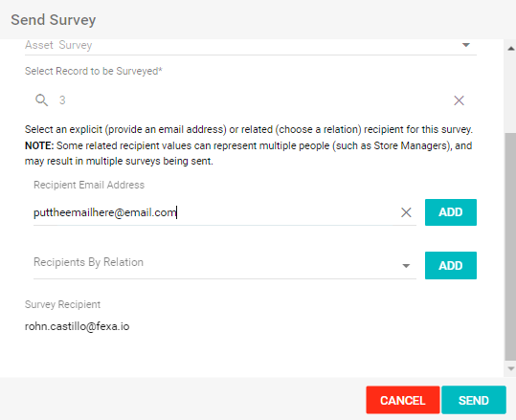Open the Asset Survey dropdown arrow
The height and width of the screenshot is (420, 516).
(x=466, y=45)
